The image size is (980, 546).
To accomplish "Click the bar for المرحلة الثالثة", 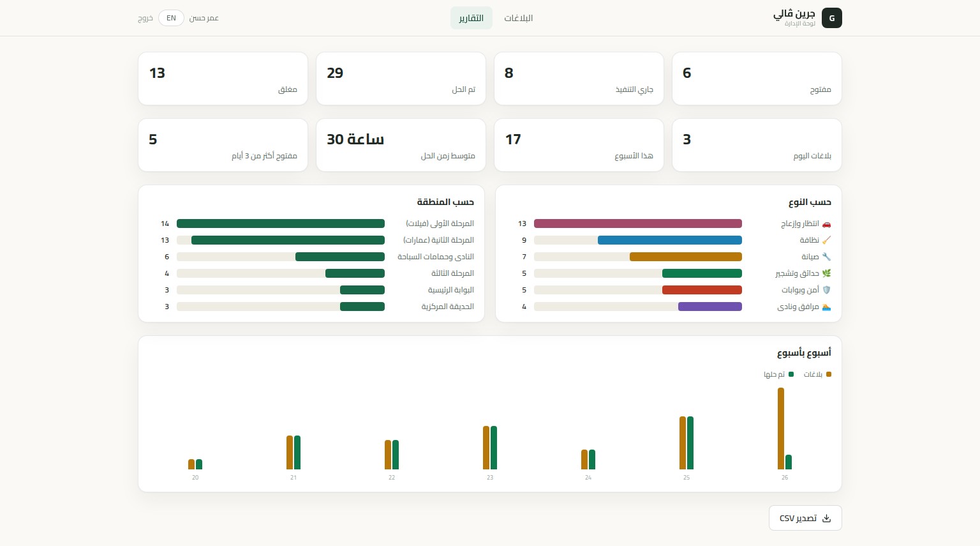I will point(355,273).
